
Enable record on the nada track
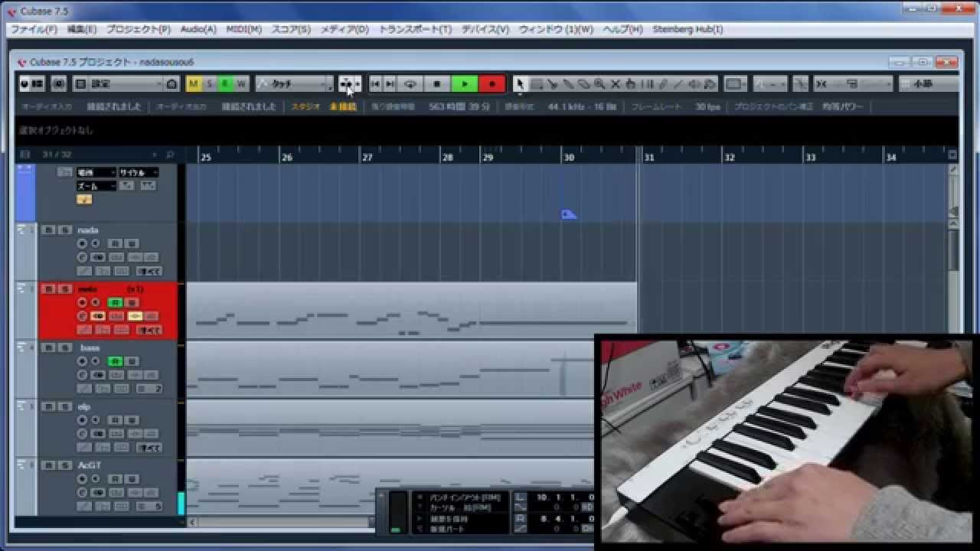click(83, 243)
